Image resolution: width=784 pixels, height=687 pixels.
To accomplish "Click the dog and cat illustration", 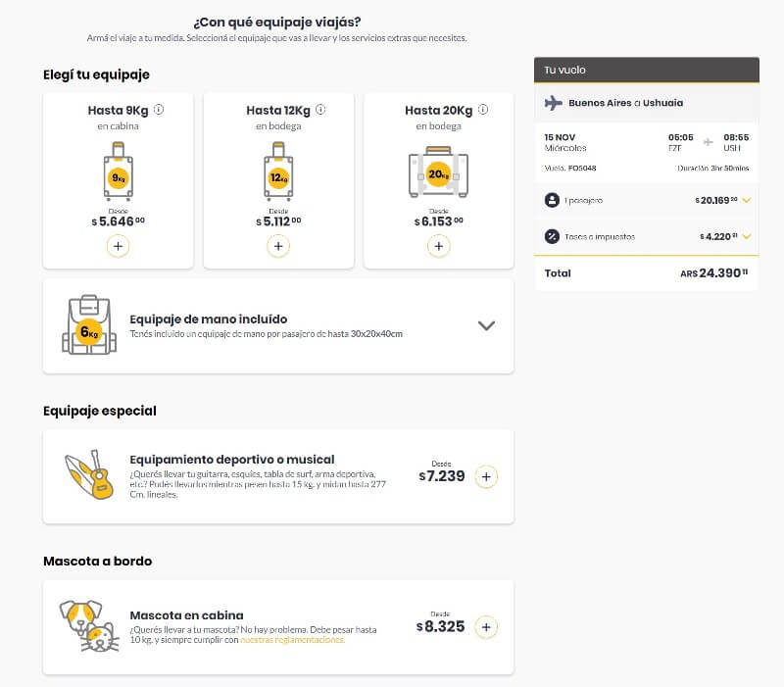I will (x=89, y=626).
